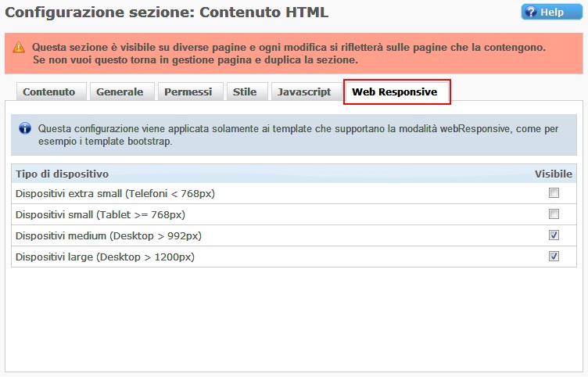This screenshot has height=377, width=588.
Task: Open the Javascript tab
Action: click(x=304, y=92)
